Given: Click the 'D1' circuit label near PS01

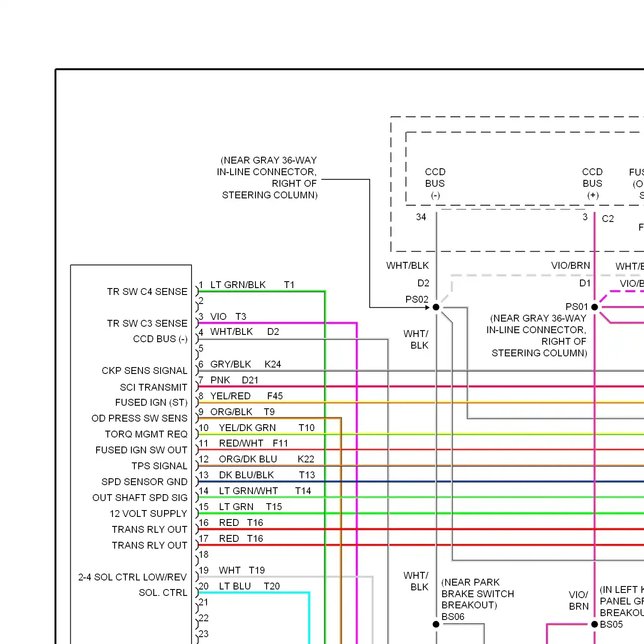Looking at the screenshot, I should (585, 283).
